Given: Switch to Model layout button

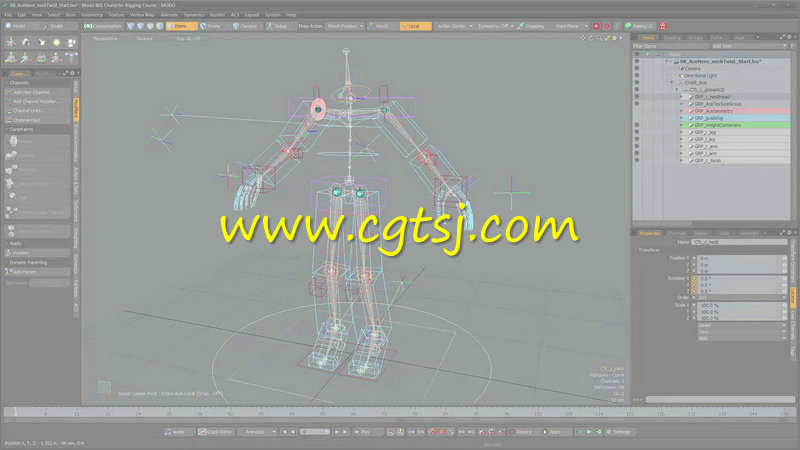Looking at the screenshot, I should coord(20,26).
